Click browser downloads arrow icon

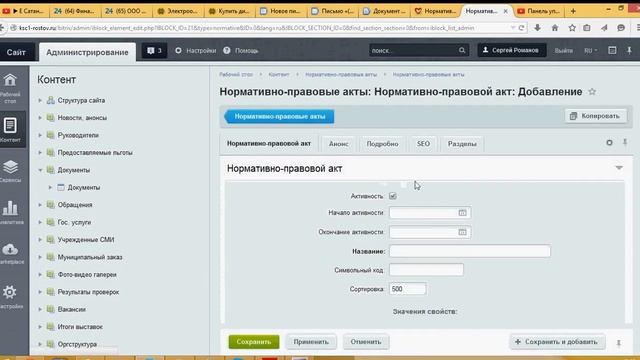pos(537,28)
